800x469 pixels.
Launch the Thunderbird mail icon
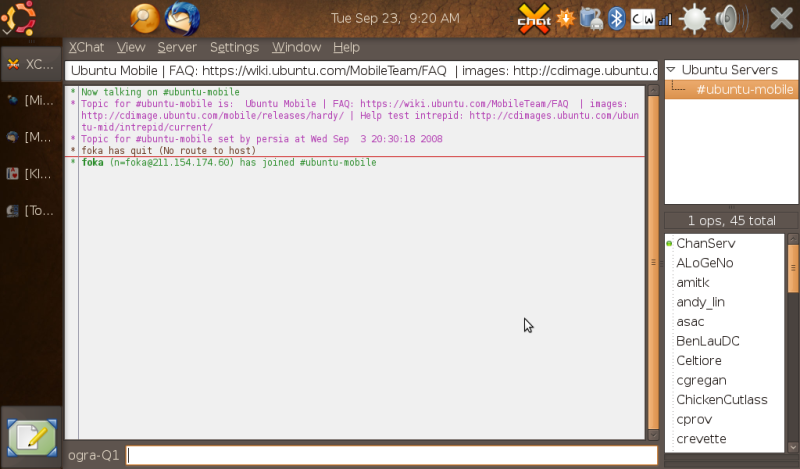click(x=182, y=18)
